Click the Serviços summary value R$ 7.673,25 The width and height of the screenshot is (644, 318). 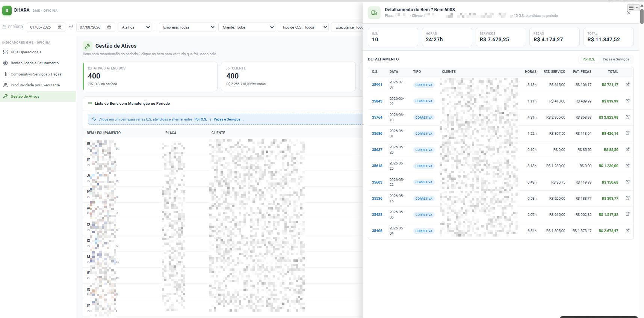click(494, 39)
